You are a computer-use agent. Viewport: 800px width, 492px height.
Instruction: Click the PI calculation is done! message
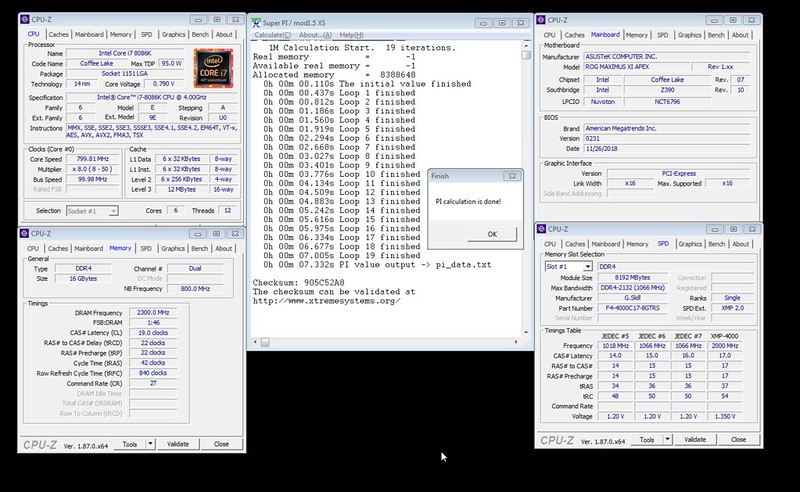(x=468, y=202)
